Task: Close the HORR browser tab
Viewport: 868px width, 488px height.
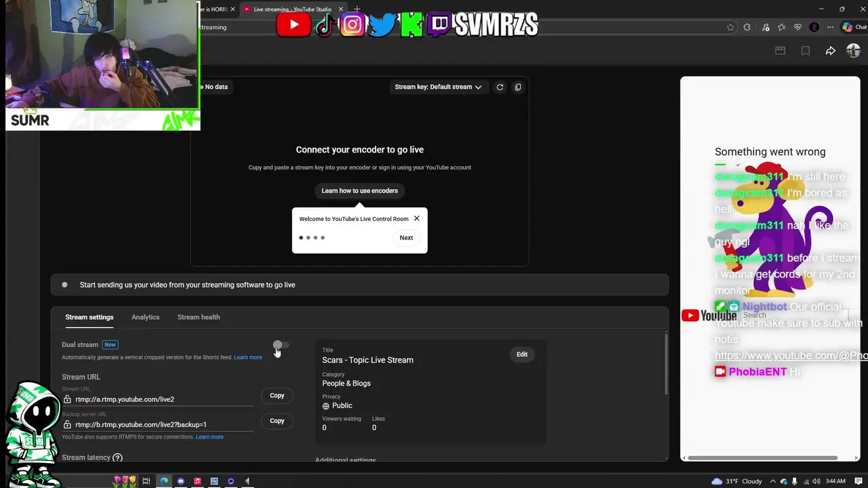Action: pos(233,9)
